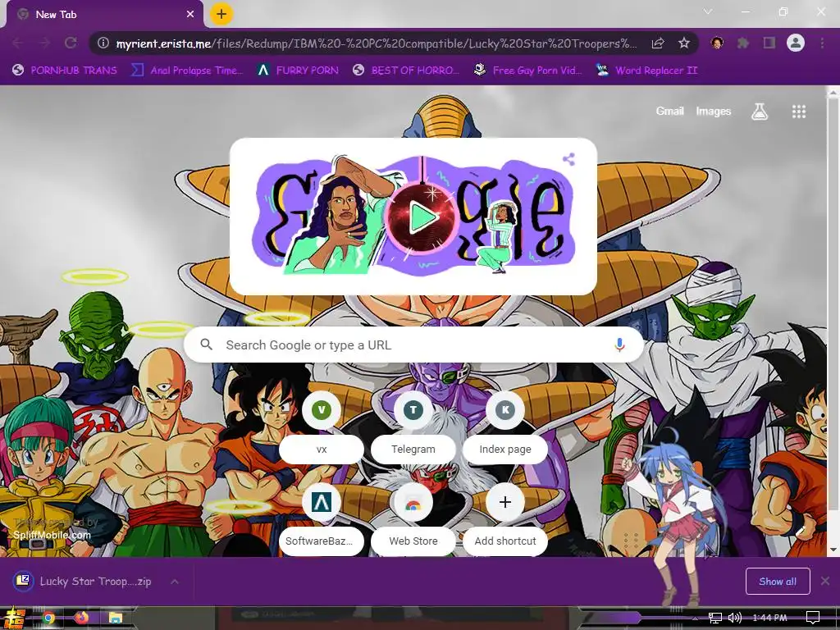The width and height of the screenshot is (840, 630).
Task: Open the Chrome profile menu
Action: click(796, 43)
